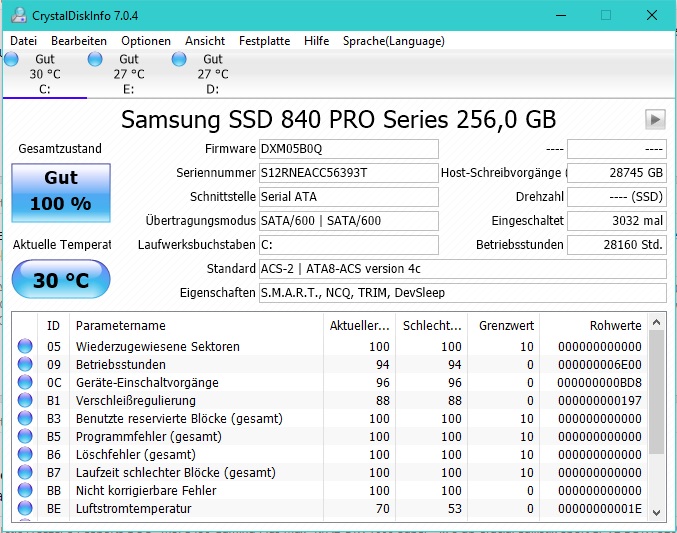The height and width of the screenshot is (533, 677).
Task: Select the row named Wiederzugewiesene Sektoren
Action: [330, 346]
